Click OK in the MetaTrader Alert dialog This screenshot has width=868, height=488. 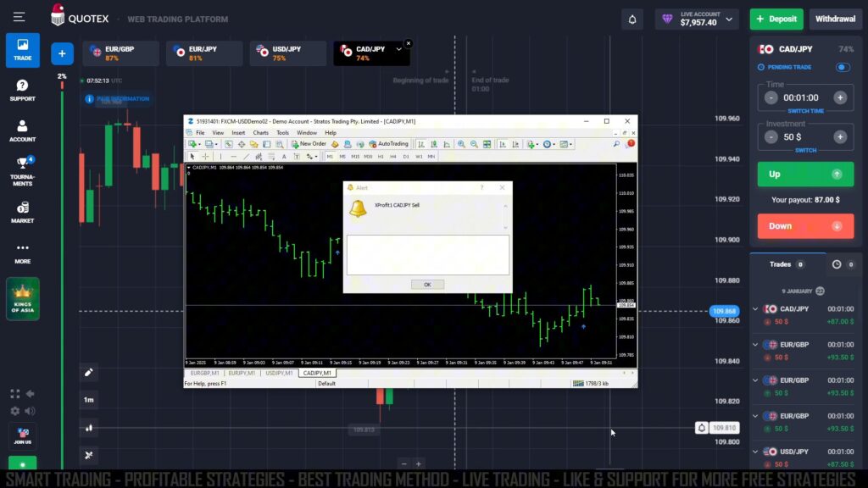[x=427, y=285]
